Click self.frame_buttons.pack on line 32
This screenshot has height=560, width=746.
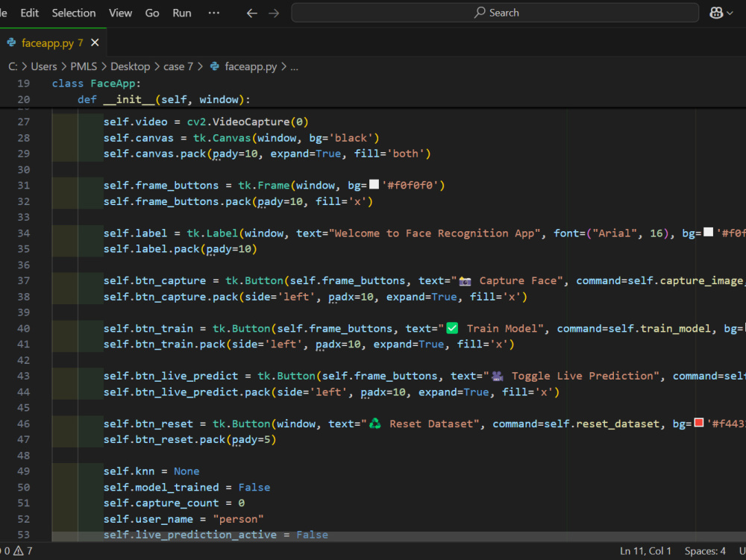pyautogui.click(x=177, y=201)
